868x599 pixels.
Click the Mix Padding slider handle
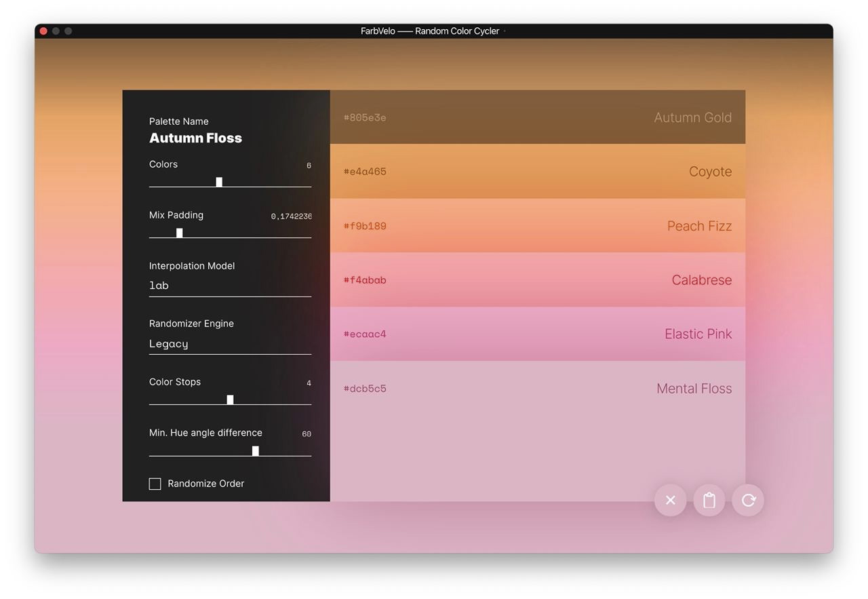click(179, 233)
